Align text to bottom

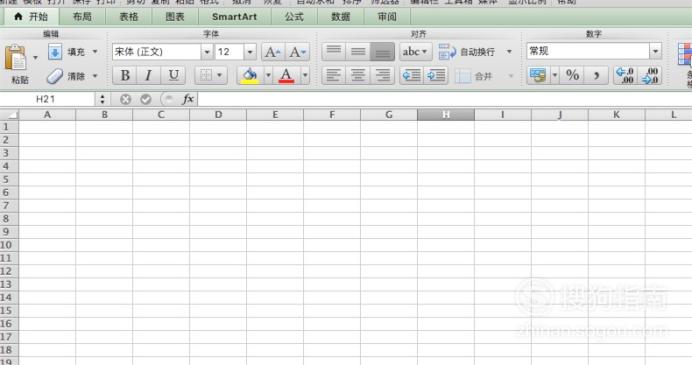tap(382, 52)
